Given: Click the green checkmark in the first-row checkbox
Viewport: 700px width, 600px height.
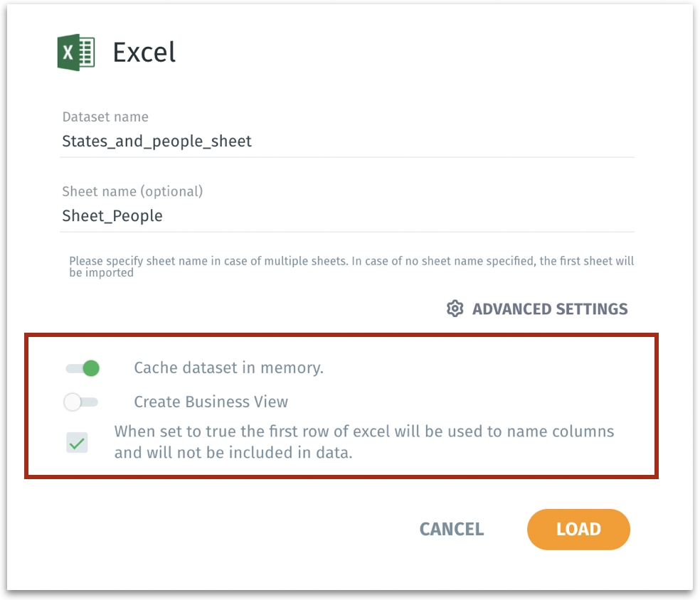Looking at the screenshot, I should pos(77,444).
